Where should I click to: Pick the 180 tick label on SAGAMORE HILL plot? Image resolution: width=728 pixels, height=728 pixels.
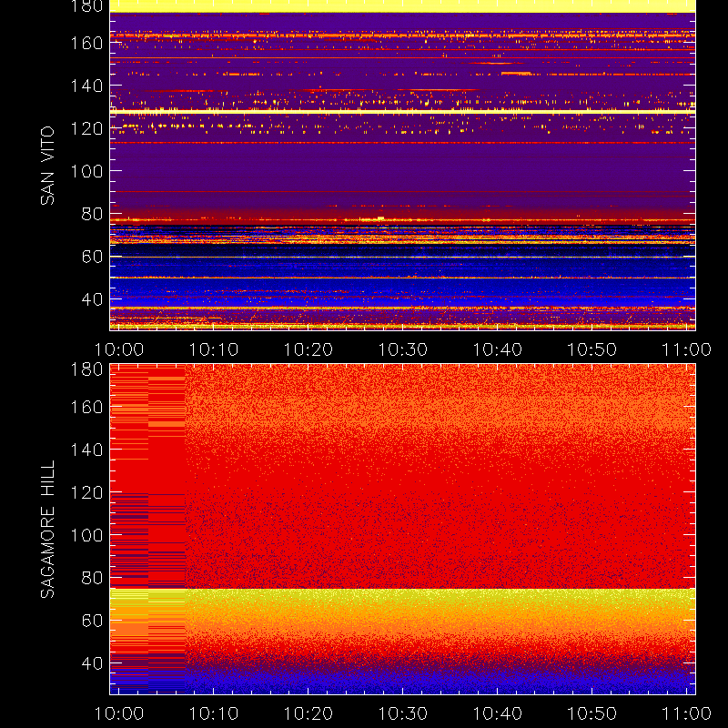pos(86,369)
